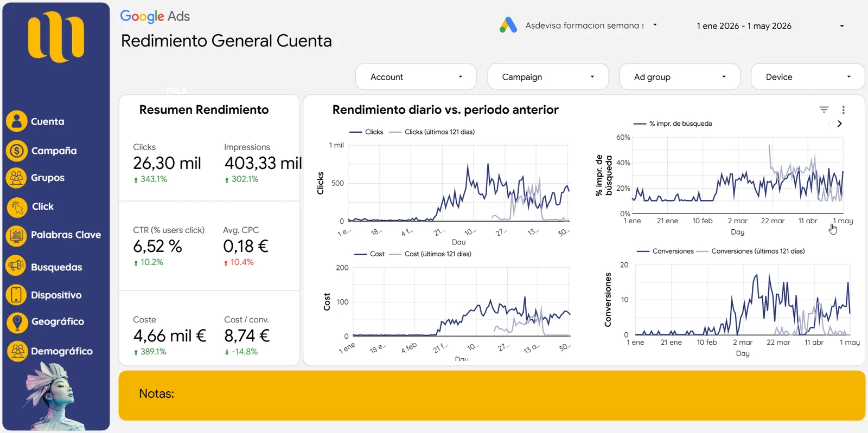Image resolution: width=868 pixels, height=433 pixels.
Task: Open the Demográfico page link
Action: click(61, 351)
